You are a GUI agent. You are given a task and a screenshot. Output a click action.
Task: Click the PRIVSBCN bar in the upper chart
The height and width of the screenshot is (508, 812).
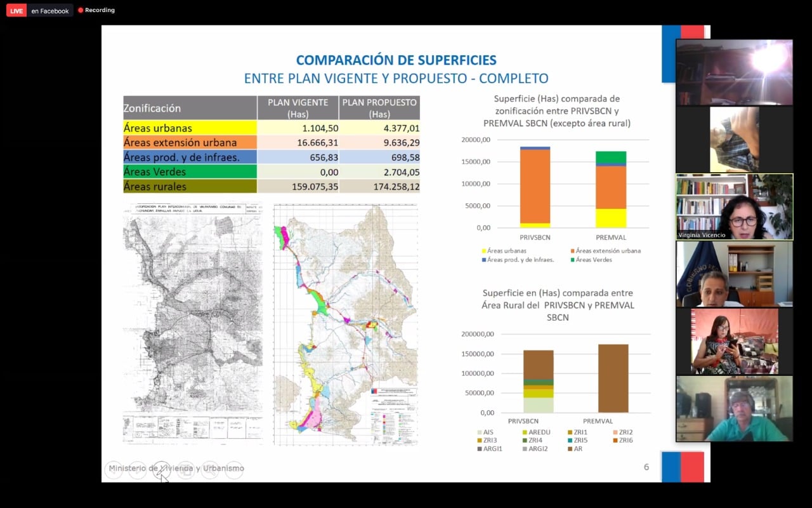click(535, 187)
